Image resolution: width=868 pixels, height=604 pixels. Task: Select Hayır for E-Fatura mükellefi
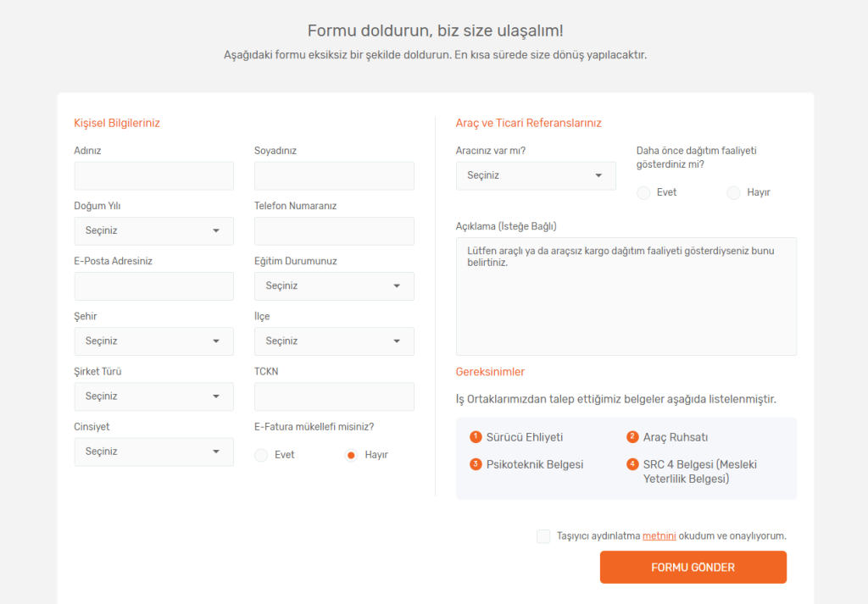point(351,455)
